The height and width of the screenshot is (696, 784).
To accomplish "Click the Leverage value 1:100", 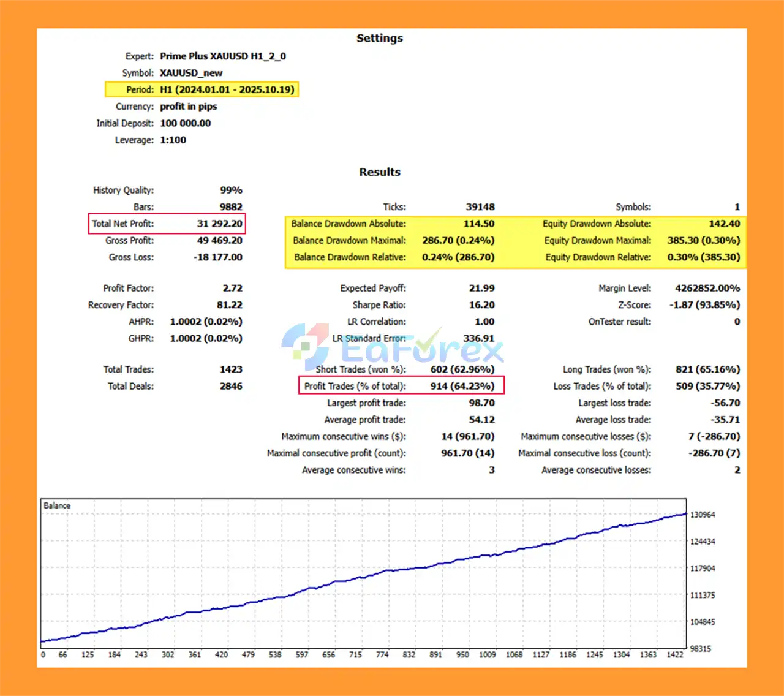I will (173, 140).
